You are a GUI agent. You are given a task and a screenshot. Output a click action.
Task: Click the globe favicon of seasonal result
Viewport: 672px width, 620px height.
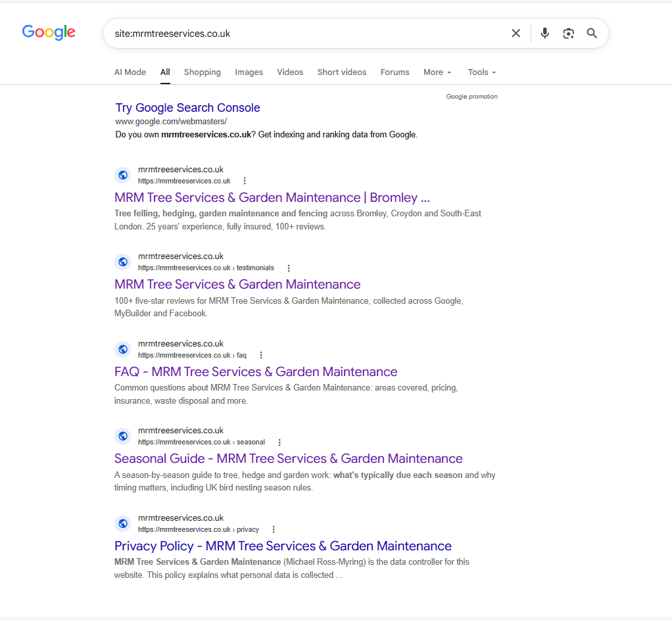(x=123, y=436)
